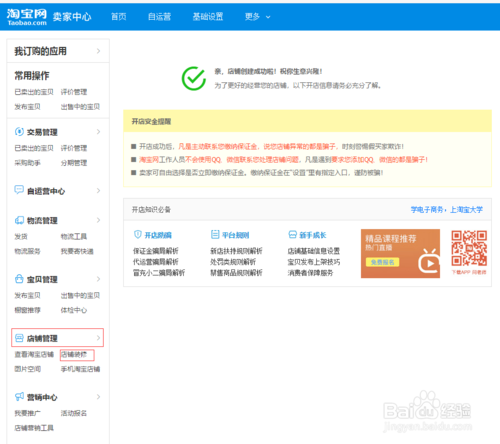Open the 橱窗推荐 link
This screenshot has height=444, width=500.
pos(27,310)
